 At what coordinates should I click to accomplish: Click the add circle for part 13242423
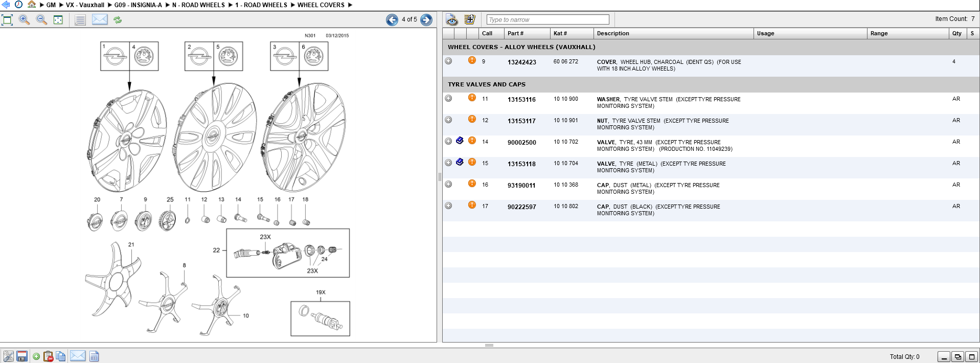click(448, 61)
